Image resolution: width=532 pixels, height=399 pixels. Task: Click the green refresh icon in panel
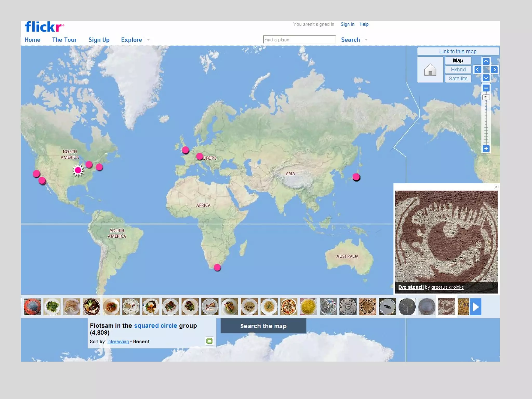tap(209, 341)
